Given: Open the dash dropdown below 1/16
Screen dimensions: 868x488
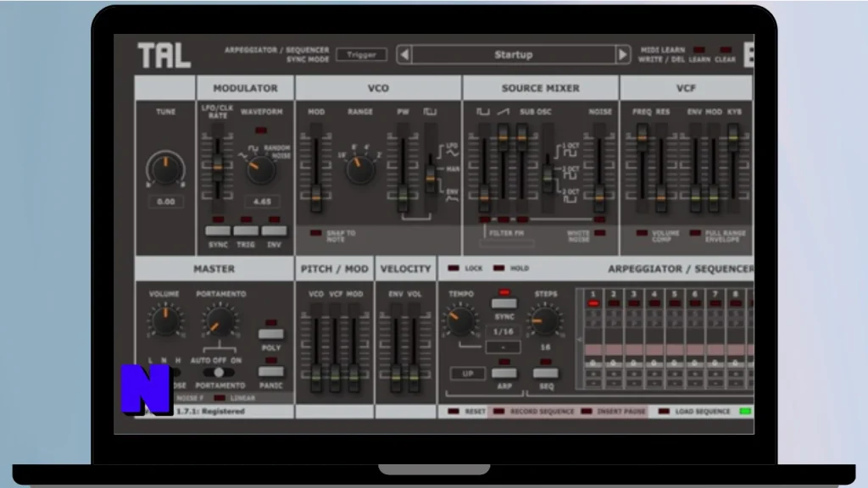Looking at the screenshot, I should tap(504, 347).
